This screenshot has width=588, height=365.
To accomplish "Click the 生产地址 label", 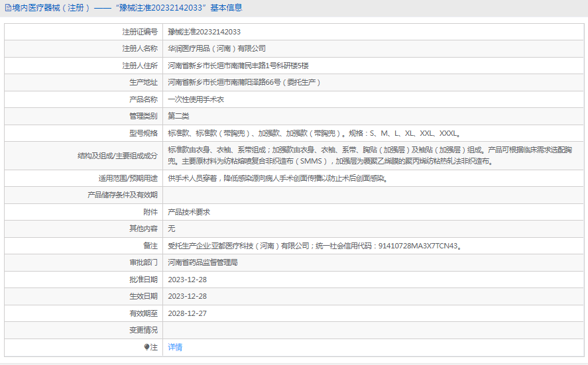I will (143, 82).
